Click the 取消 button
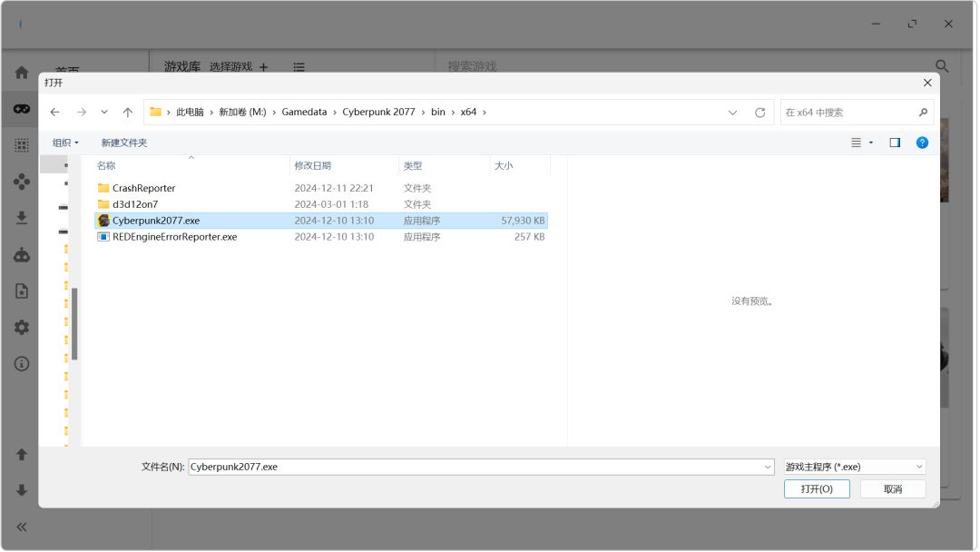The image size is (980, 552). [893, 488]
